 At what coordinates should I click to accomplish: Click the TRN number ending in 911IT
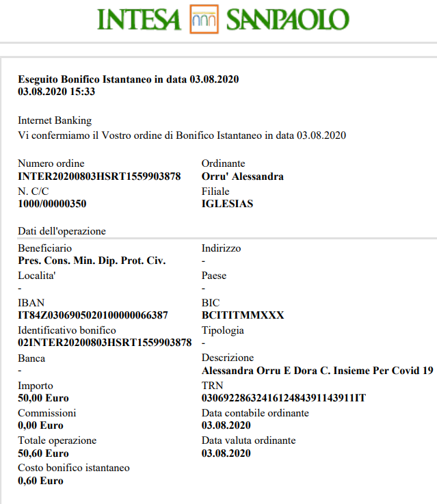284,398
